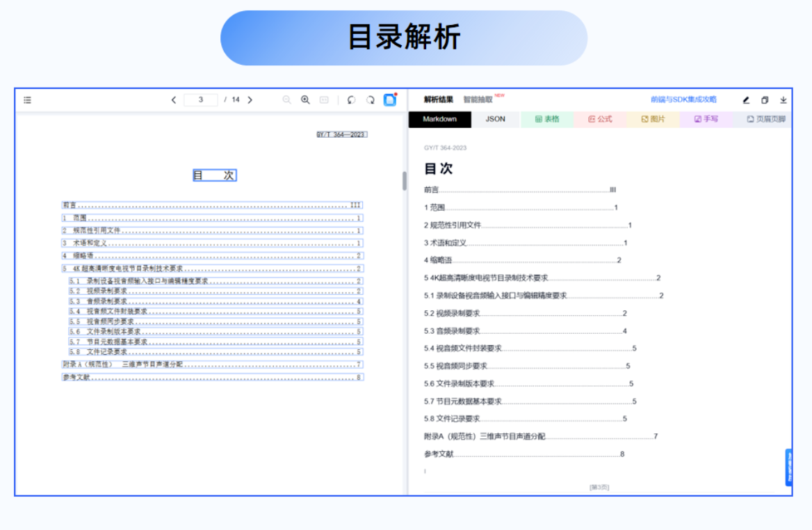Click the zoom out magnifier
Screen dimensions: 812x530
pos(286,100)
